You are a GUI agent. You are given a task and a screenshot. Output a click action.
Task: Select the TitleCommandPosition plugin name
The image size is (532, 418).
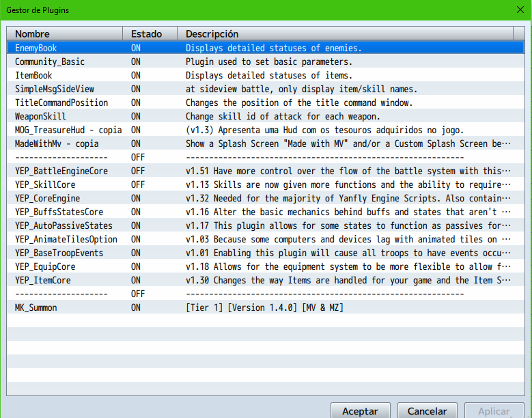[61, 102]
